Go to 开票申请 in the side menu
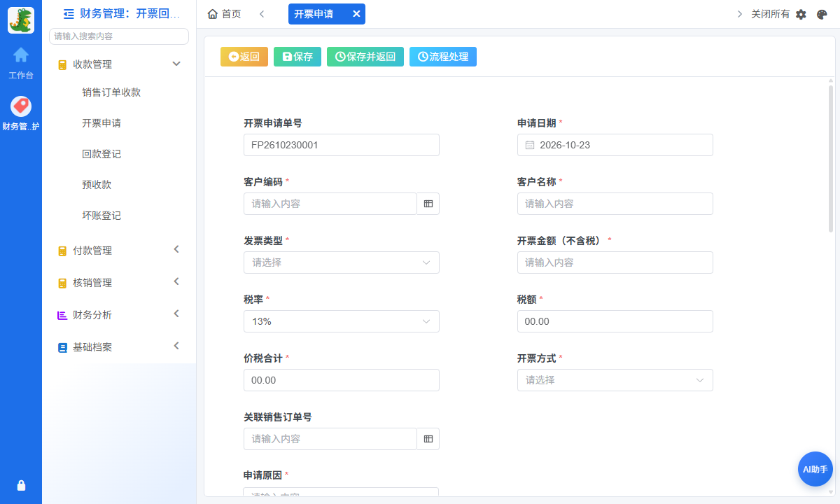The image size is (840, 504). (101, 123)
